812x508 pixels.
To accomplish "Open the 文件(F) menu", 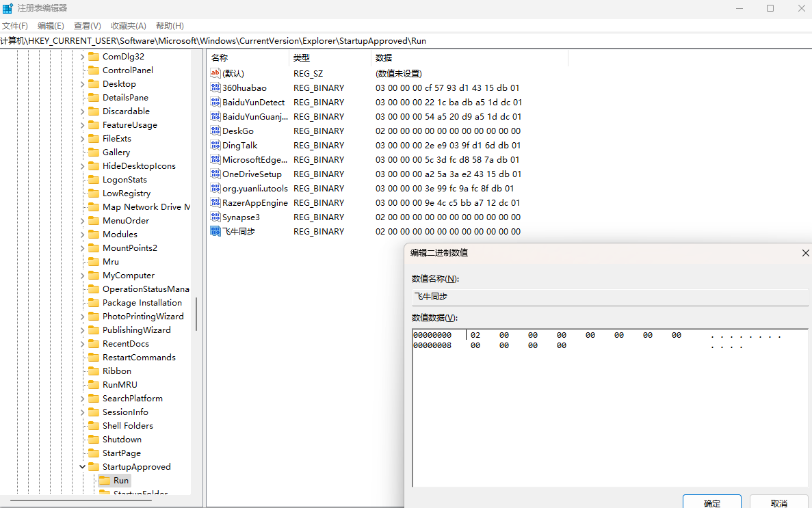I will (x=14, y=26).
